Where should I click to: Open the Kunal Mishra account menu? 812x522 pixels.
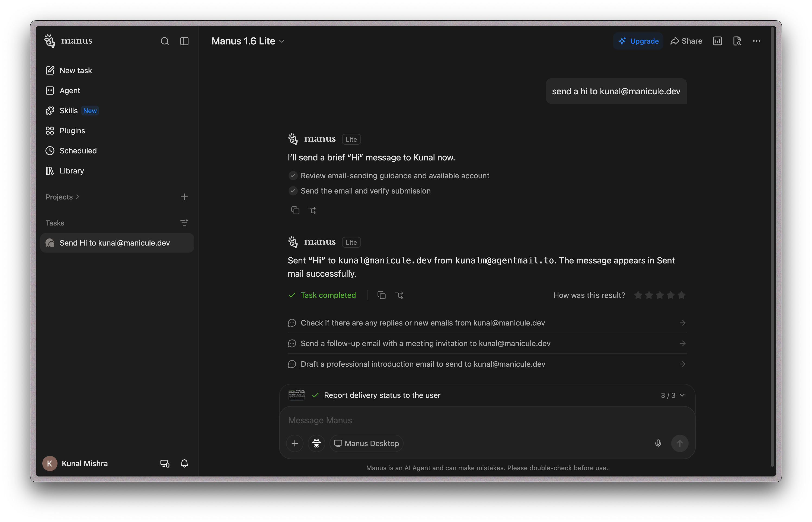pyautogui.click(x=75, y=463)
